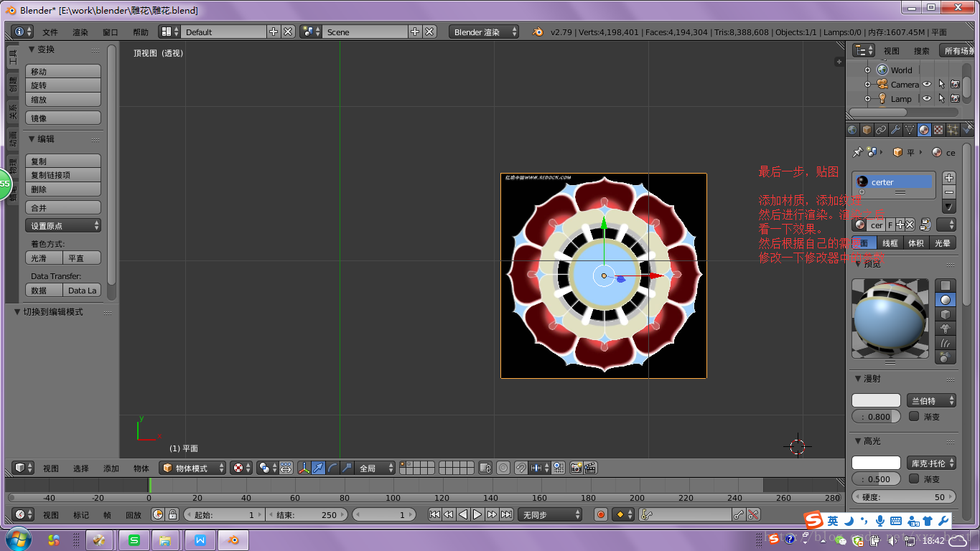Jump to the timeline's first frame
Viewport: 980px width, 551px height.
point(434,514)
